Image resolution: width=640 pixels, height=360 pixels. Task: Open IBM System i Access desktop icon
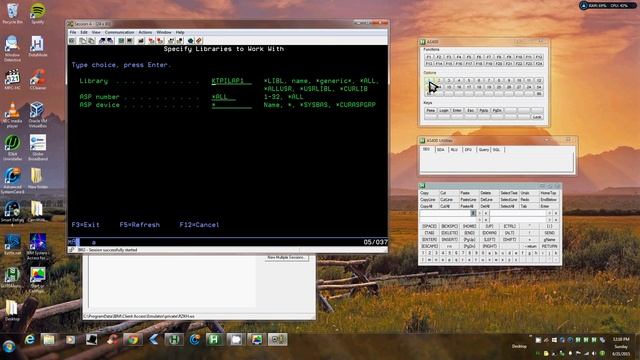(x=38, y=247)
